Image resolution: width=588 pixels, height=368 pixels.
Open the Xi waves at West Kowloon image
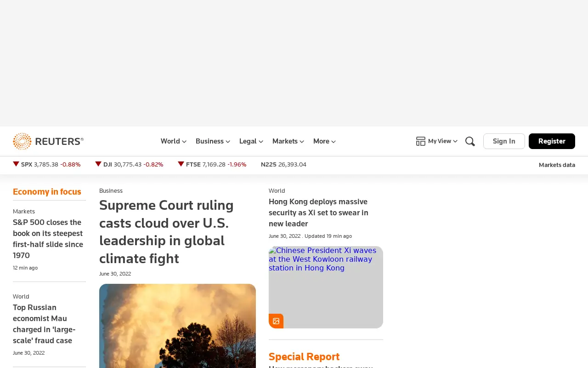pyautogui.click(x=326, y=287)
